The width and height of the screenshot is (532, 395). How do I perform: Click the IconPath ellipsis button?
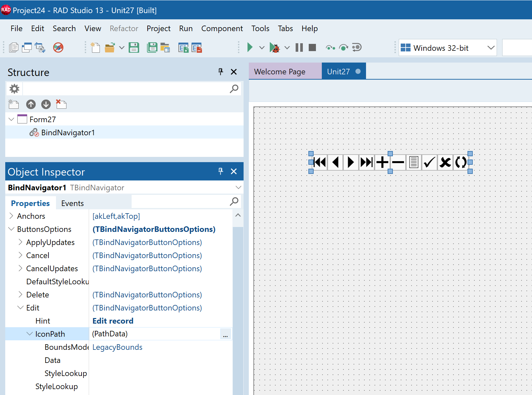coord(225,334)
